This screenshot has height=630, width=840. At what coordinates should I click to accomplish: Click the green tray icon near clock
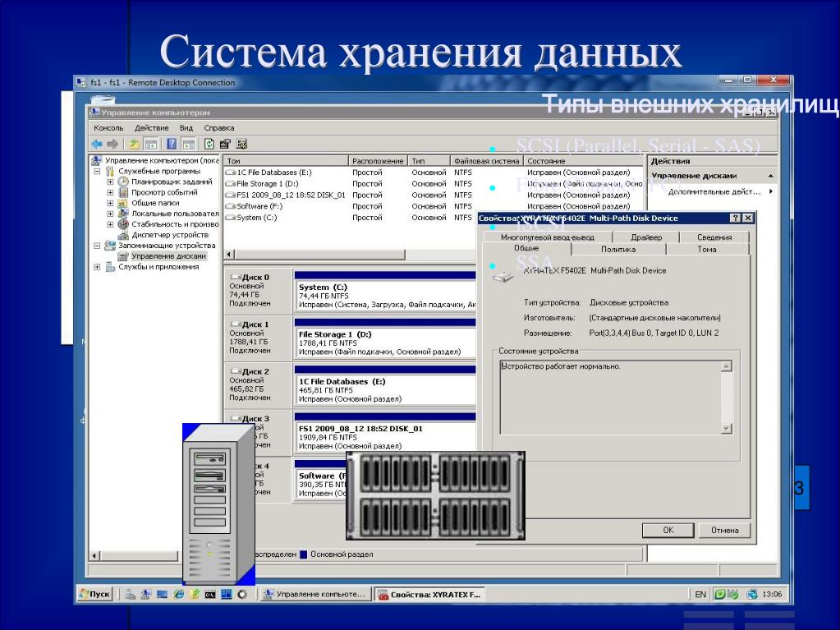720,594
